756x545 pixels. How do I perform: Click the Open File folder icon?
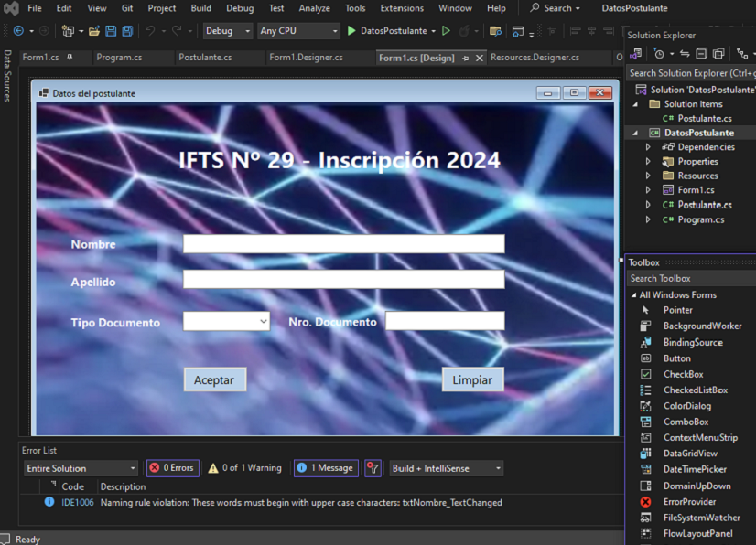click(94, 31)
